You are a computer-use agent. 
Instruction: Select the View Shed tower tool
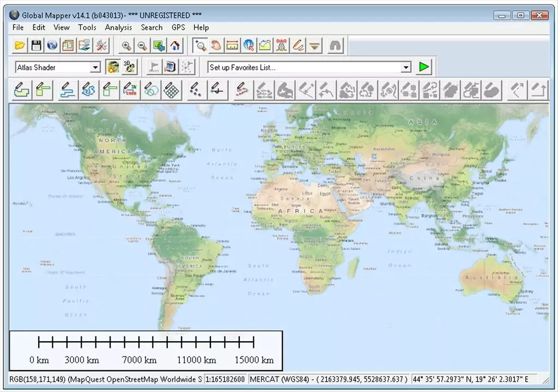[x=282, y=46]
